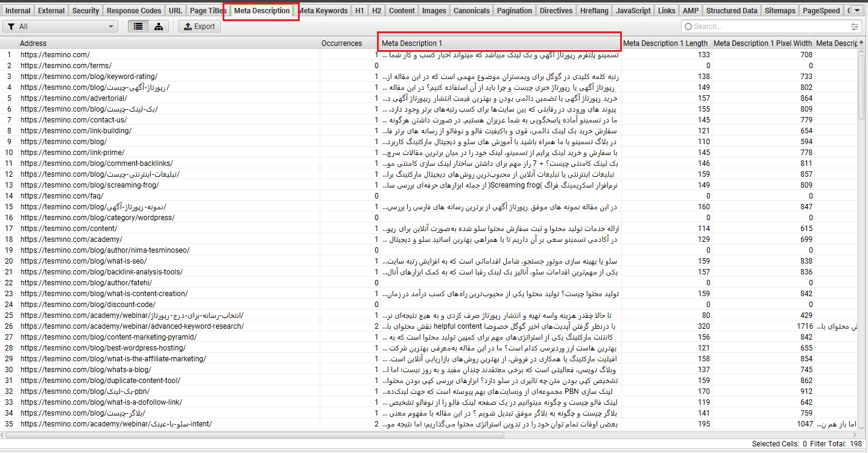Export the meta description data
The image size is (868, 453).
coord(200,27)
